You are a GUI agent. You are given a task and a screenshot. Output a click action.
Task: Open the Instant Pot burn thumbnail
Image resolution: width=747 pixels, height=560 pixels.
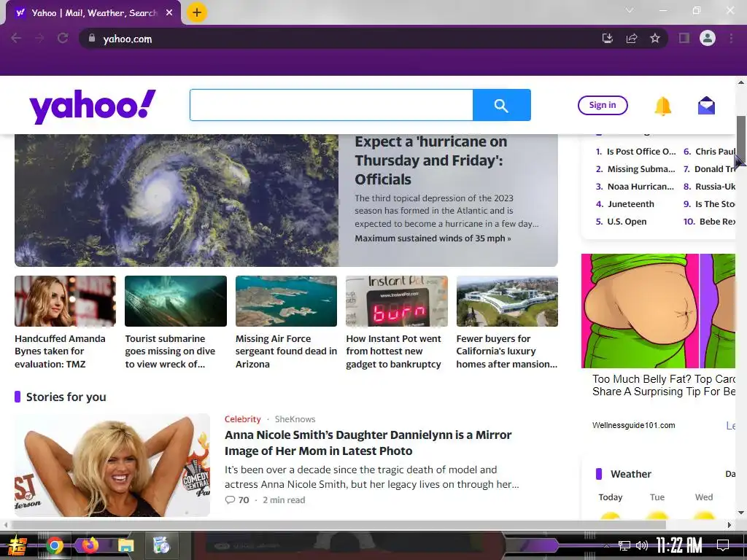(397, 301)
